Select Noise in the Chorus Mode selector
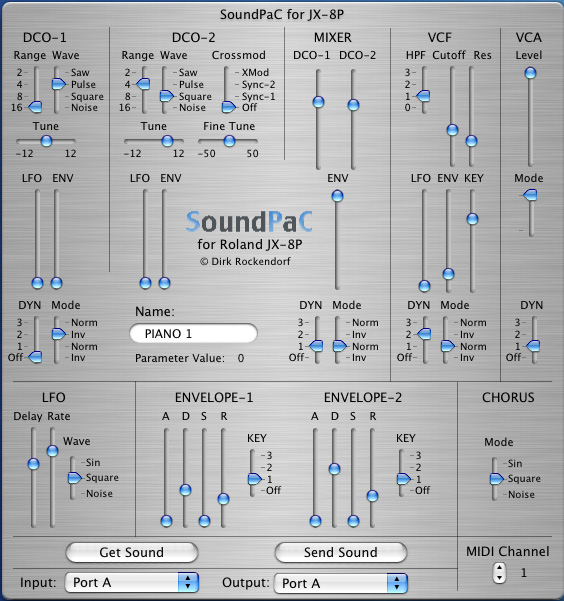564x601 pixels. 521,494
